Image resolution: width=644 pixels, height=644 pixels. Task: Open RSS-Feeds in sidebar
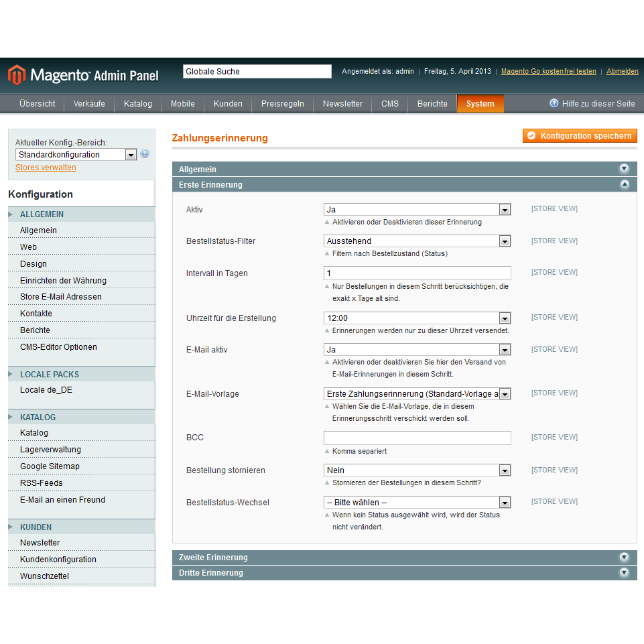pos(81,483)
